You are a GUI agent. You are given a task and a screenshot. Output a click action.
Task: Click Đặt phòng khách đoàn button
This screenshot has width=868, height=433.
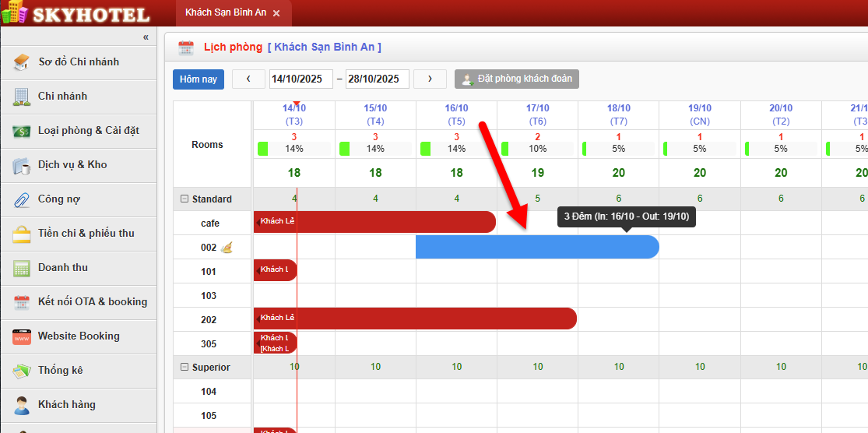point(517,79)
